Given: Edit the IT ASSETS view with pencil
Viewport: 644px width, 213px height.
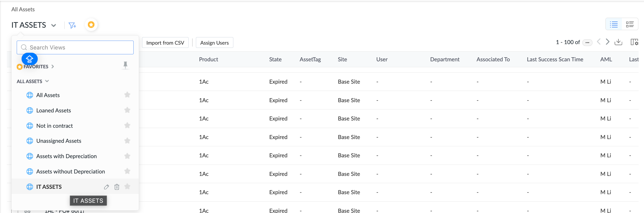Looking at the screenshot, I should click(106, 187).
